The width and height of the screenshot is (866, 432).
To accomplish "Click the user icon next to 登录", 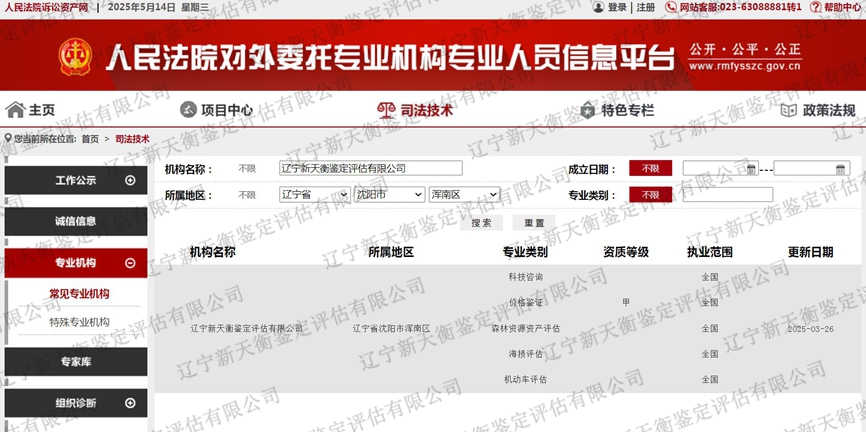I will coord(598,7).
